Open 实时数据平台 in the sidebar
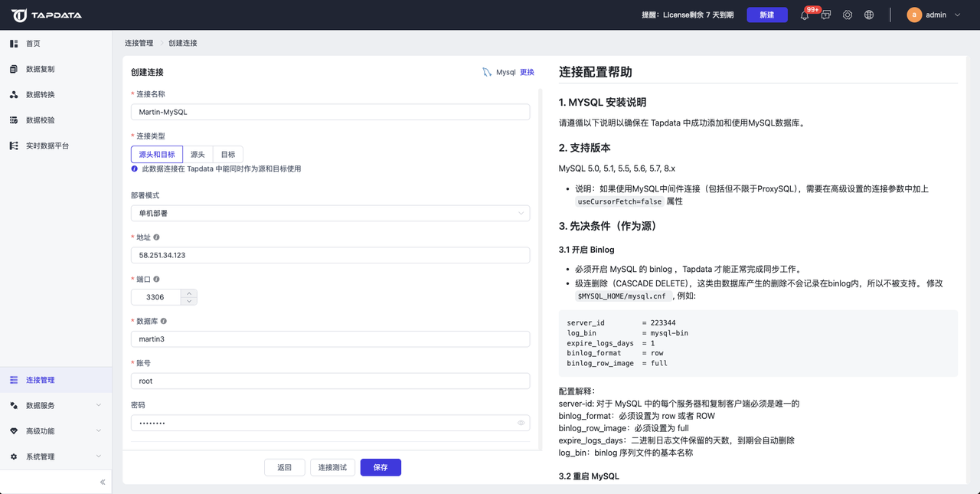980x494 pixels. 56,146
